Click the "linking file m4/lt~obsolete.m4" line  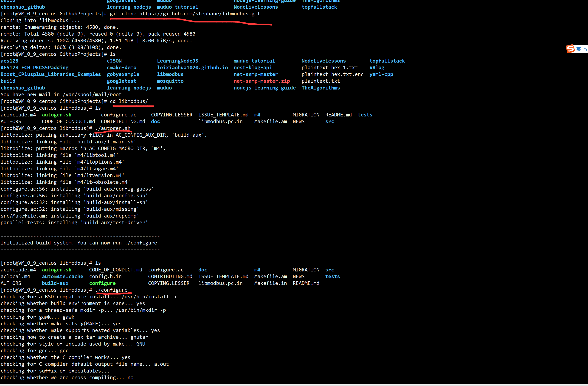pyautogui.click(x=66, y=182)
